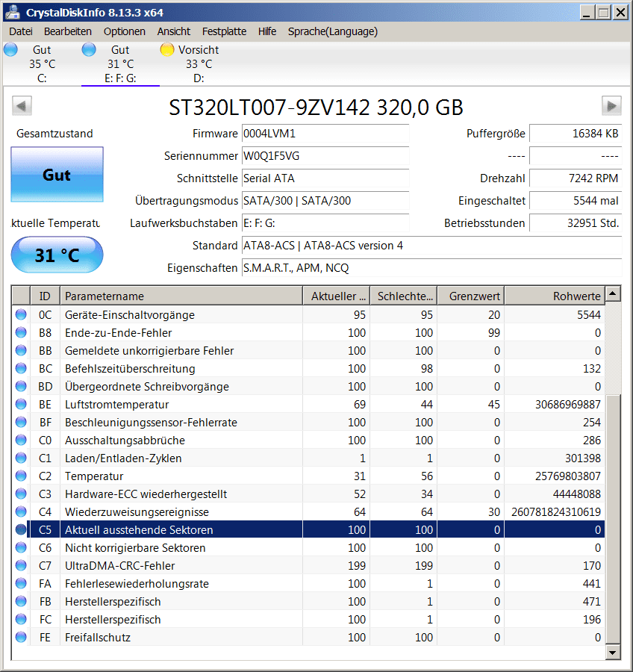This screenshot has height=672, width=633.
Task: Open the Sprache(Language) menu
Action: 333,31
